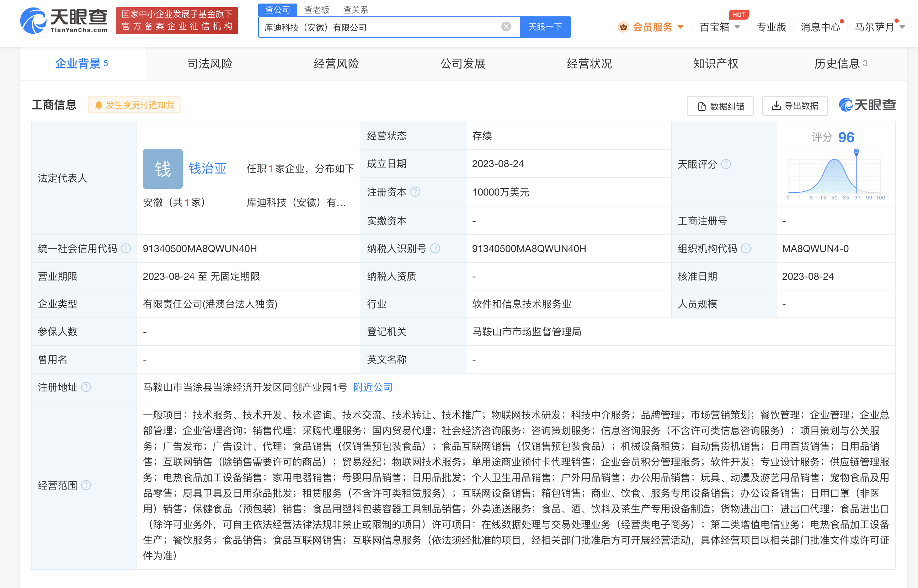The image size is (918, 588).
Task: Click the 导出数据 export button
Action: click(795, 106)
